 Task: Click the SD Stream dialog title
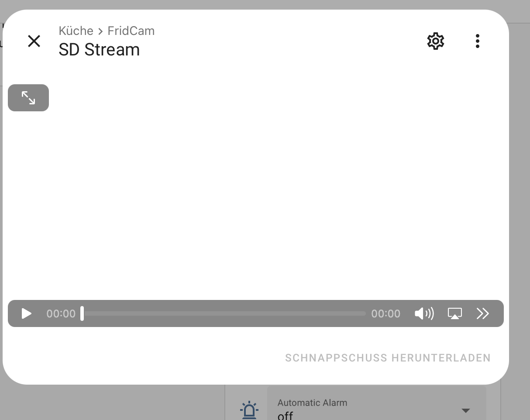click(99, 50)
